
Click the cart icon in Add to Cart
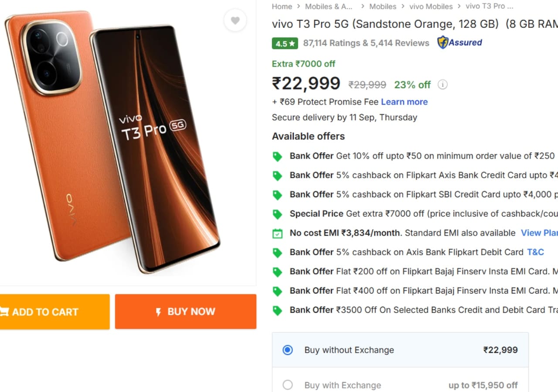[x=4, y=312]
